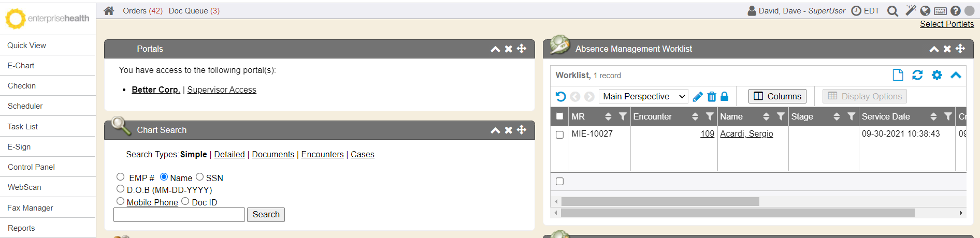Open the Main Perspective dropdown

coord(644,97)
